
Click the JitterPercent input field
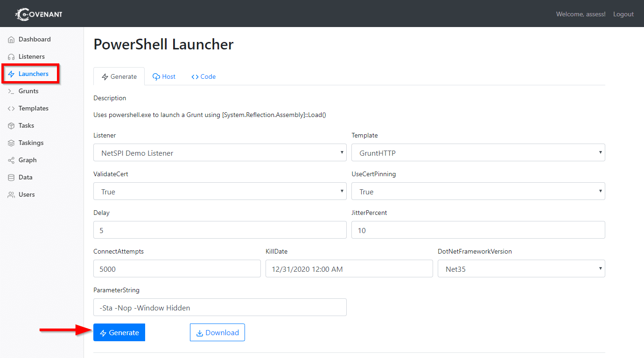(478, 230)
